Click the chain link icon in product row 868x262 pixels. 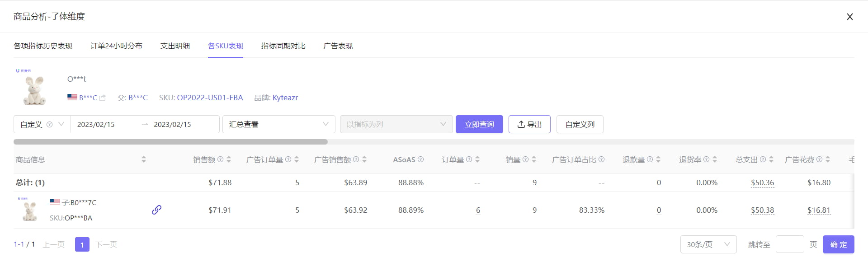point(156,210)
